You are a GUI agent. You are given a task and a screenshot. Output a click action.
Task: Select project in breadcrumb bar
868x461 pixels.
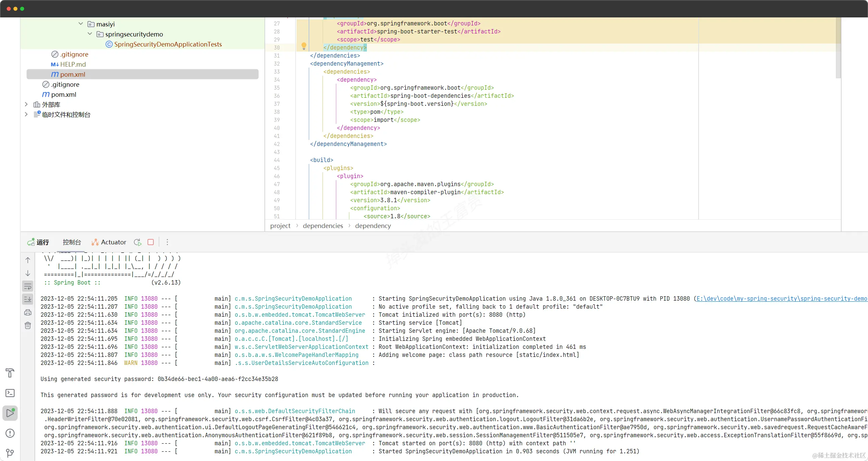280,226
